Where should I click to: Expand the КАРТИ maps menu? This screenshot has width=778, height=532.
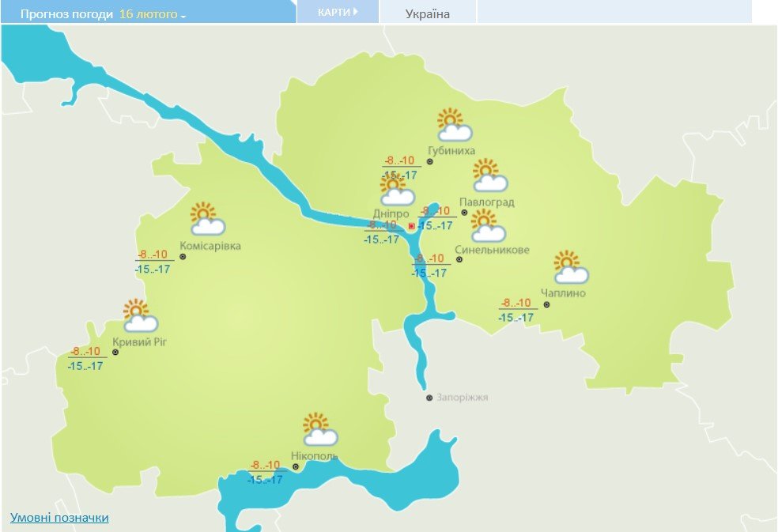pyautogui.click(x=338, y=12)
